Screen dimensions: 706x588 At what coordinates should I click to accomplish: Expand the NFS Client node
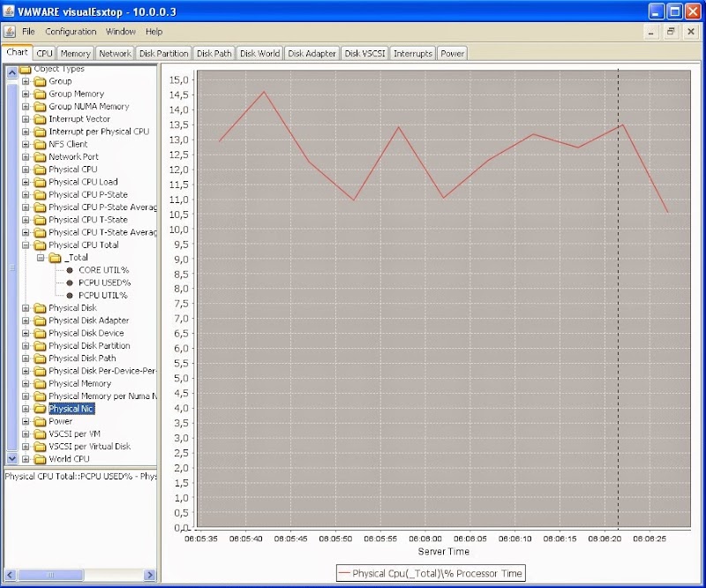(x=26, y=145)
